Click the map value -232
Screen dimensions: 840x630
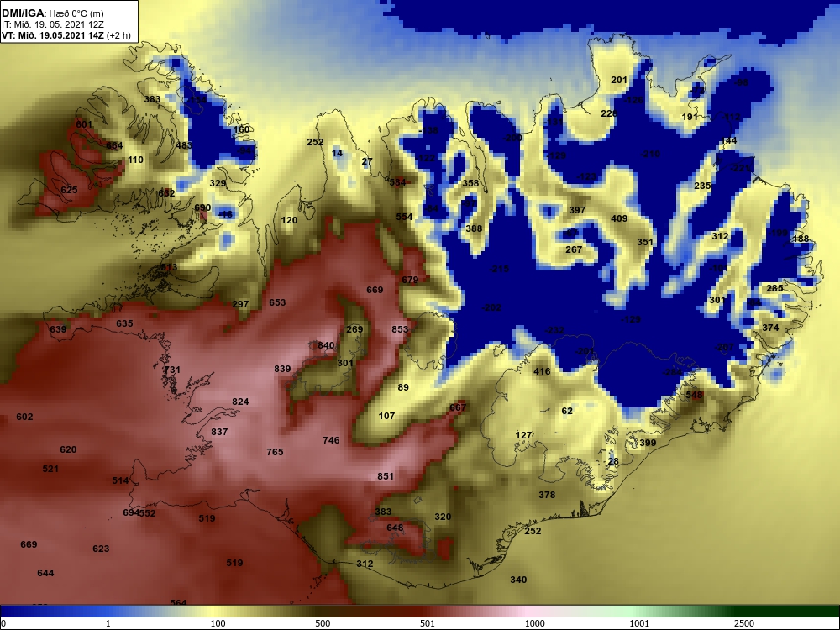point(554,330)
